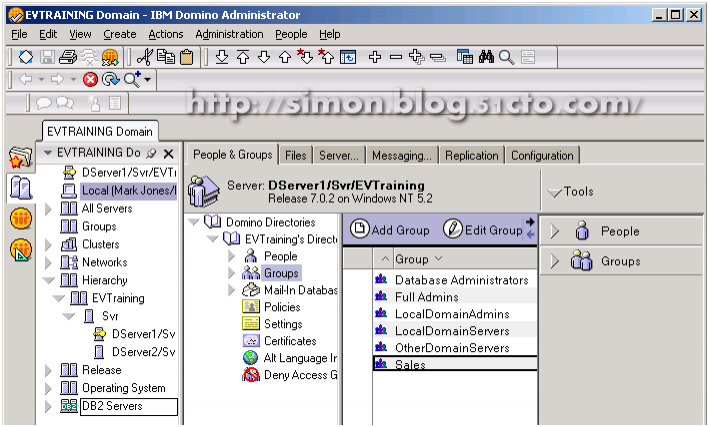Expand People in Tools panel
The image size is (709, 427).
(555, 231)
